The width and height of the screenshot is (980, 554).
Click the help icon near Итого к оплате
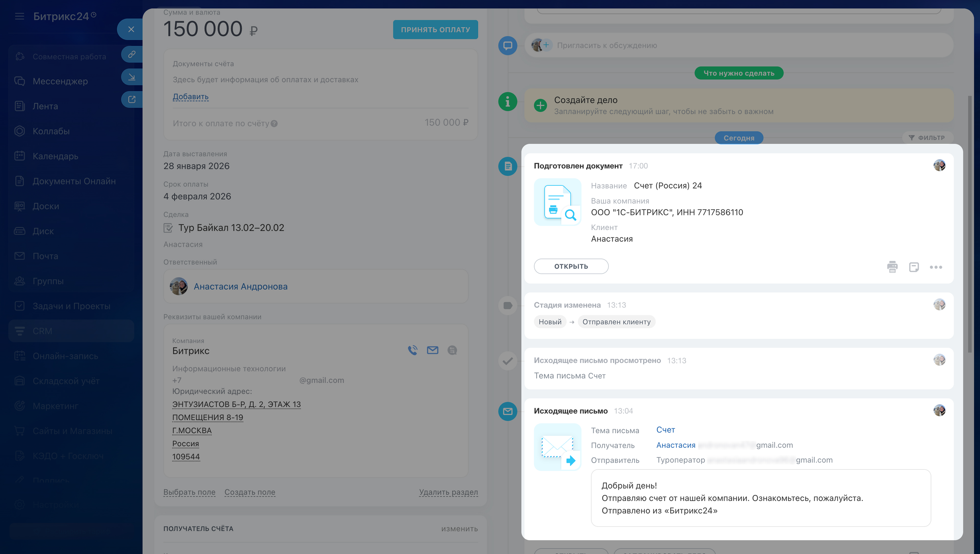tap(274, 124)
